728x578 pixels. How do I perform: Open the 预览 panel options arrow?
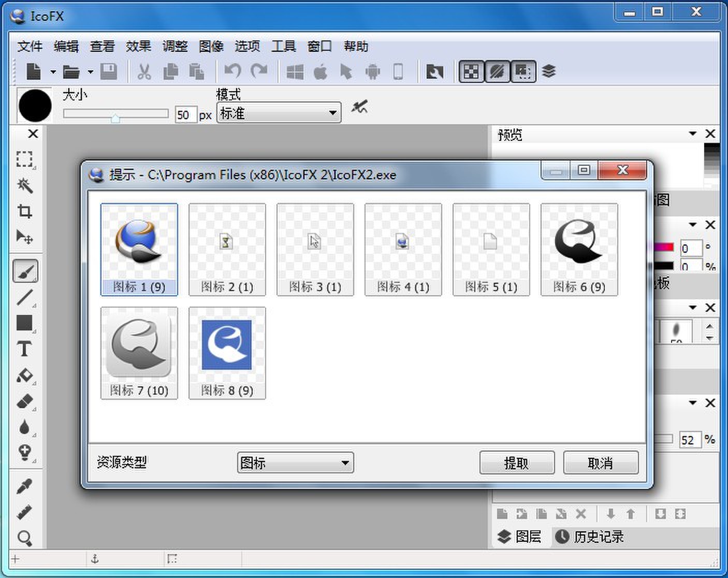692,134
